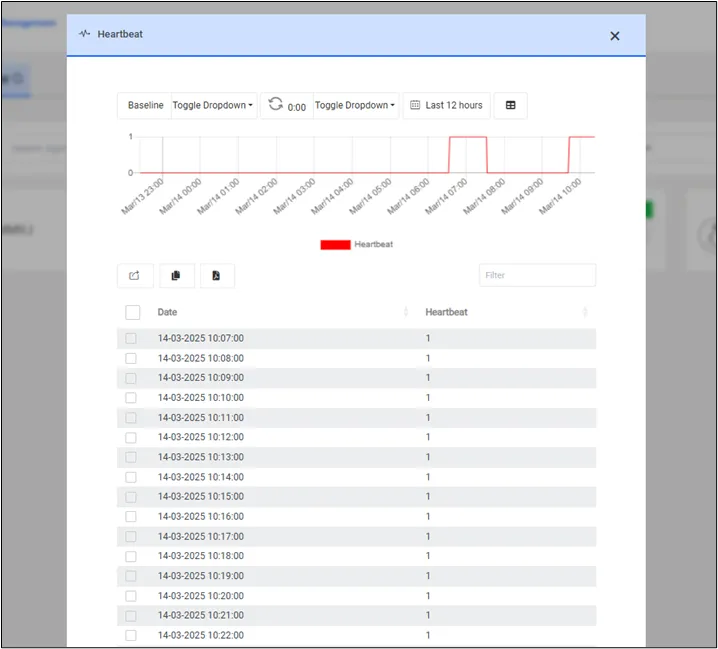Check the 14-03-2025 10:18:00 row

131,556
